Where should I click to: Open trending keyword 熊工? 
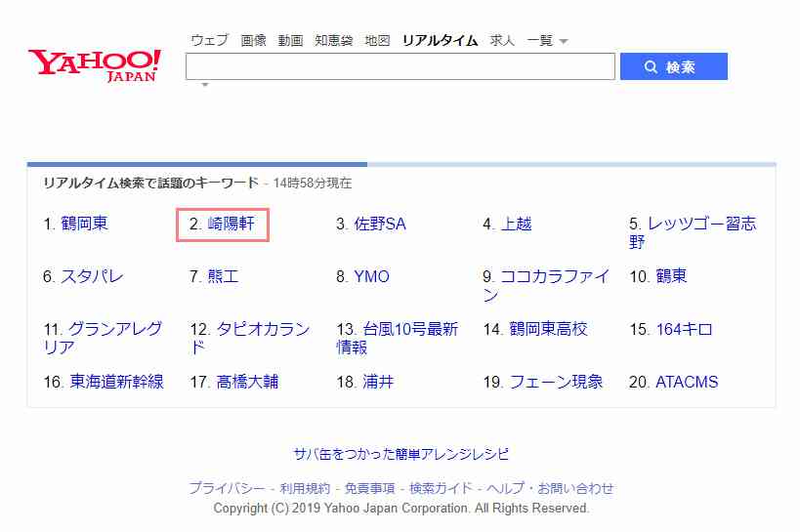pyautogui.click(x=223, y=276)
